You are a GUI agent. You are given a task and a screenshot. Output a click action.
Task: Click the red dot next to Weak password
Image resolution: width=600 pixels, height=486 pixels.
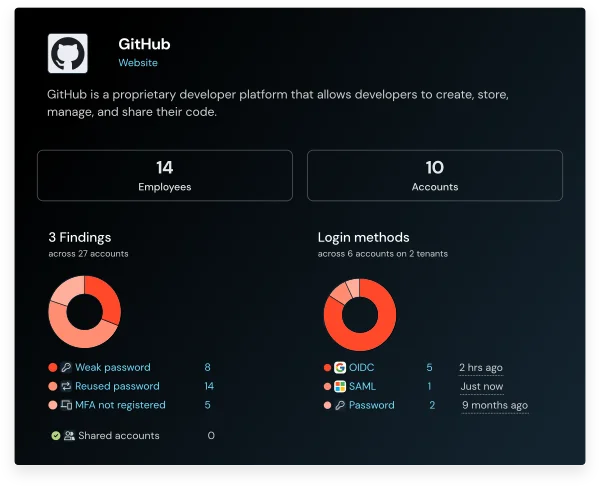click(x=53, y=367)
